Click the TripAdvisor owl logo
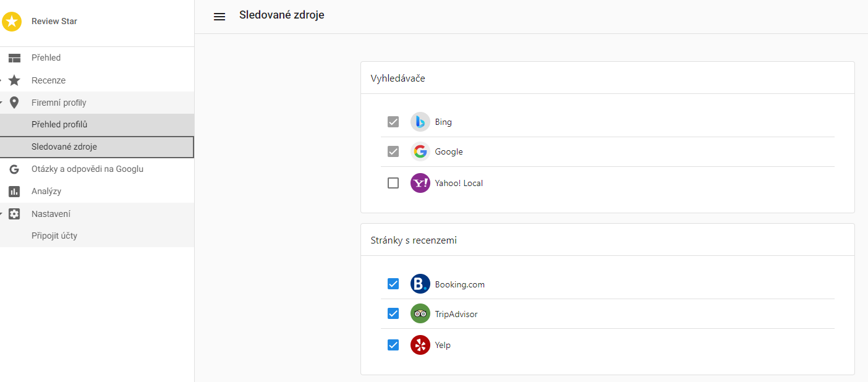This screenshot has height=382, width=868. point(420,313)
